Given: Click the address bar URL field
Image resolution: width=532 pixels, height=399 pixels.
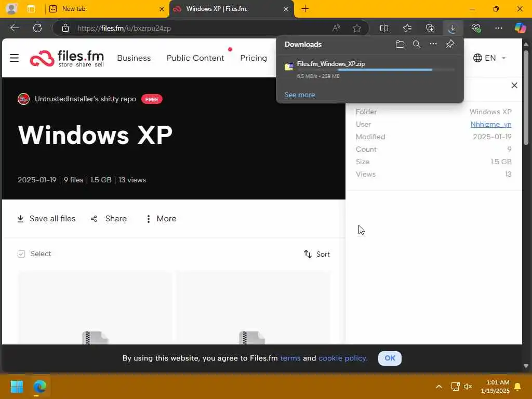Looking at the screenshot, I should pyautogui.click(x=204, y=28).
